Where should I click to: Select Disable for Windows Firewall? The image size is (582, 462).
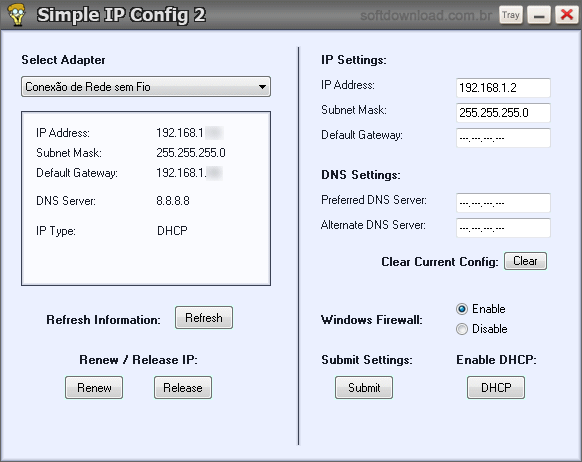pos(462,329)
